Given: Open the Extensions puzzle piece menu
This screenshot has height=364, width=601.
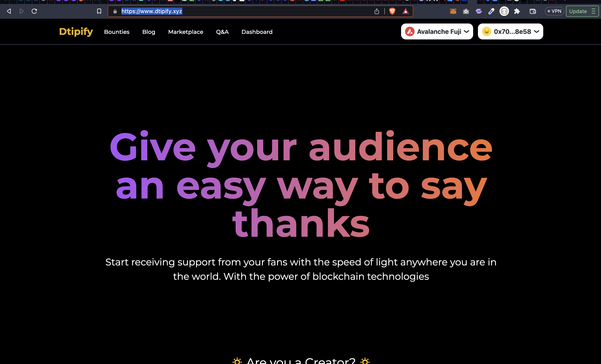Looking at the screenshot, I should coord(517,11).
